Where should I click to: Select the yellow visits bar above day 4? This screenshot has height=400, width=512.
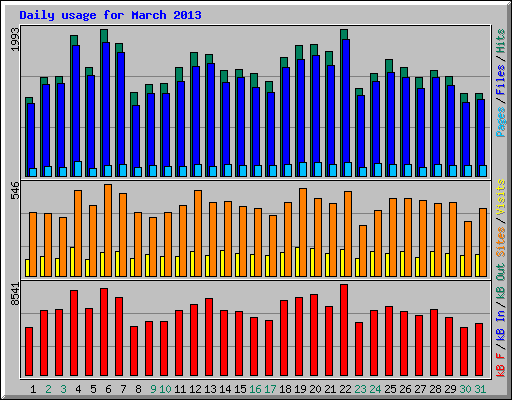point(72,262)
